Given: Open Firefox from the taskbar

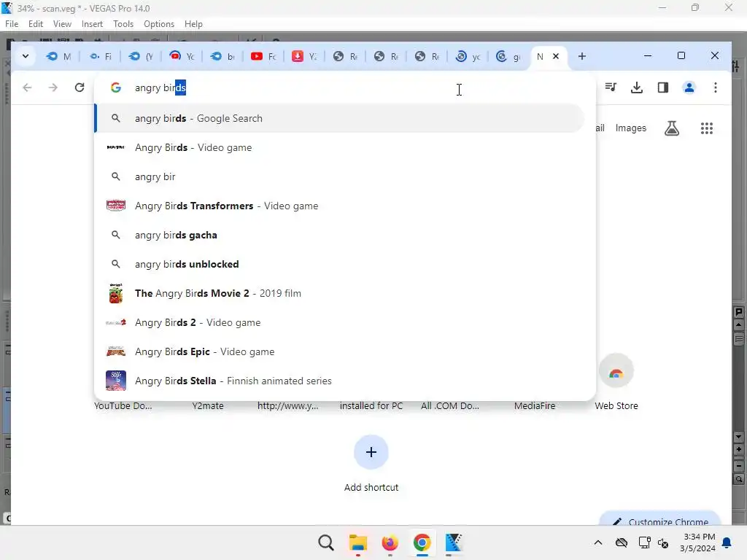Looking at the screenshot, I should (390, 542).
